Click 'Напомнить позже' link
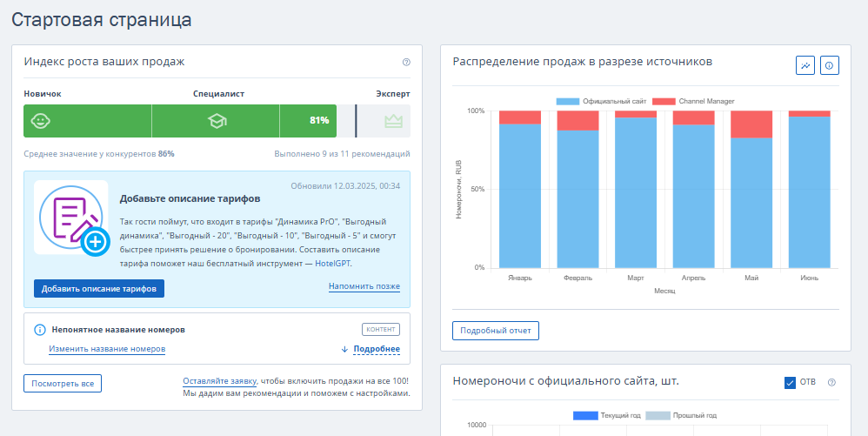868x436 pixels. coord(364,286)
